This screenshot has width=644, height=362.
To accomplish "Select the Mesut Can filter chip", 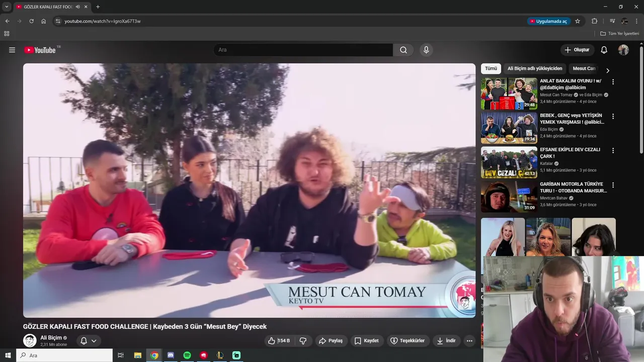I will (x=584, y=68).
